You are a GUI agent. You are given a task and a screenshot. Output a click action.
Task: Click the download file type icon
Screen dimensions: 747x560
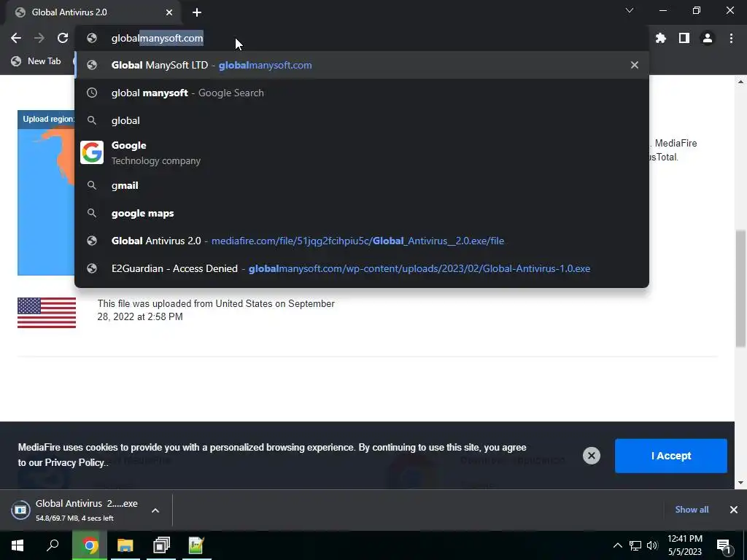(x=20, y=510)
